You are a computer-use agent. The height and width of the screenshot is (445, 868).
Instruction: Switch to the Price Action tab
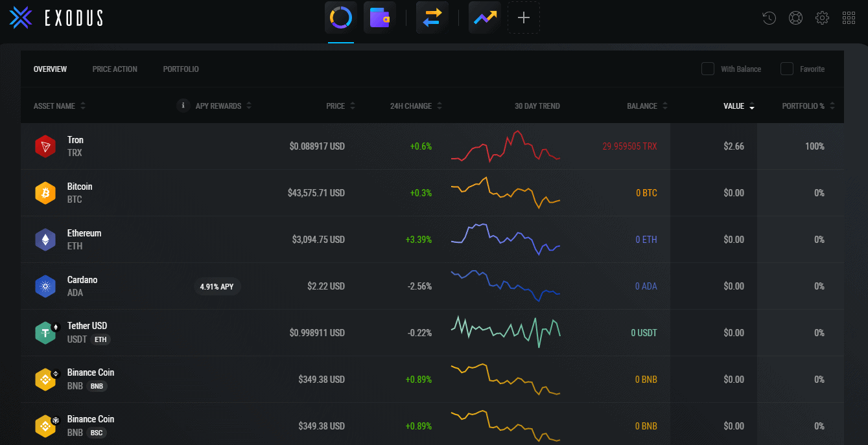[x=115, y=69]
